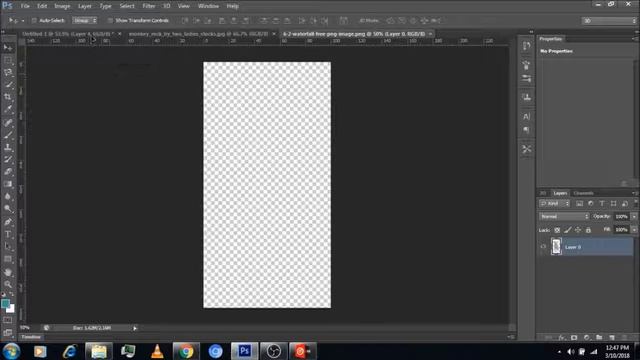The image size is (640, 360).
Task: Toggle lock transparent pixels
Action: pos(557,230)
